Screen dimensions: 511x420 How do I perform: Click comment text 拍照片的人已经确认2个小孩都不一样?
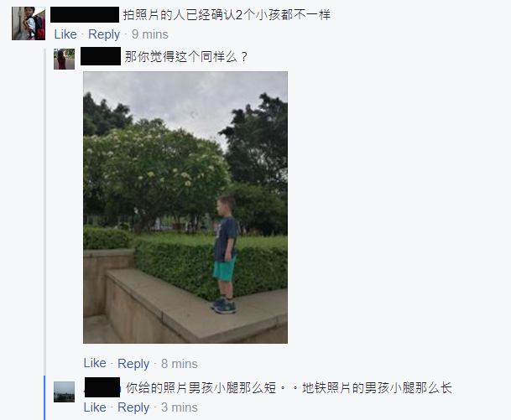[227, 15]
